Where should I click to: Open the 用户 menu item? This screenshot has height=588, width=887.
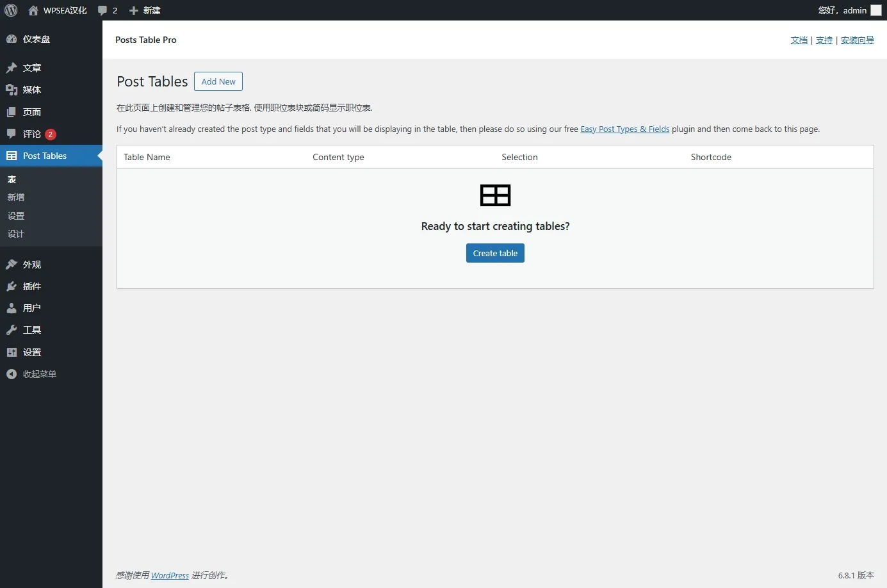(x=51, y=308)
